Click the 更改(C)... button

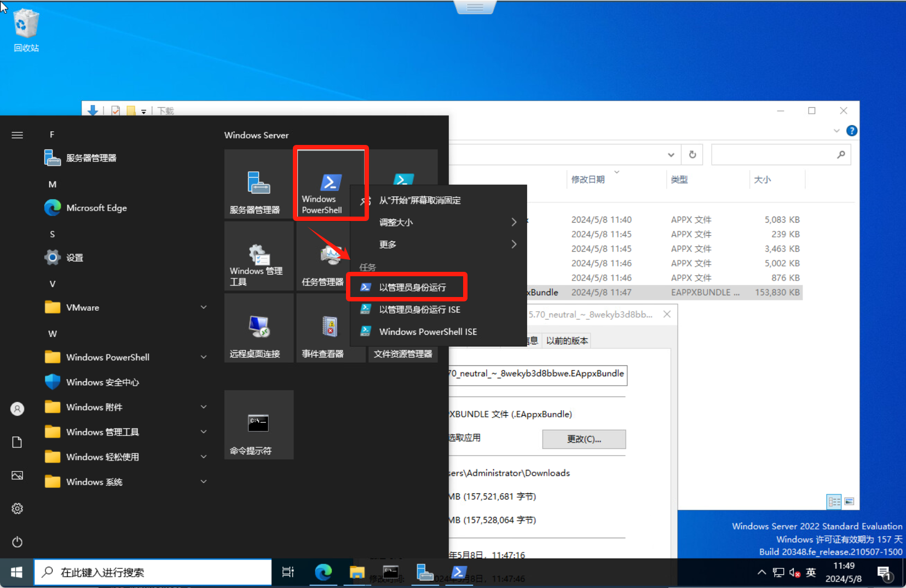584,439
